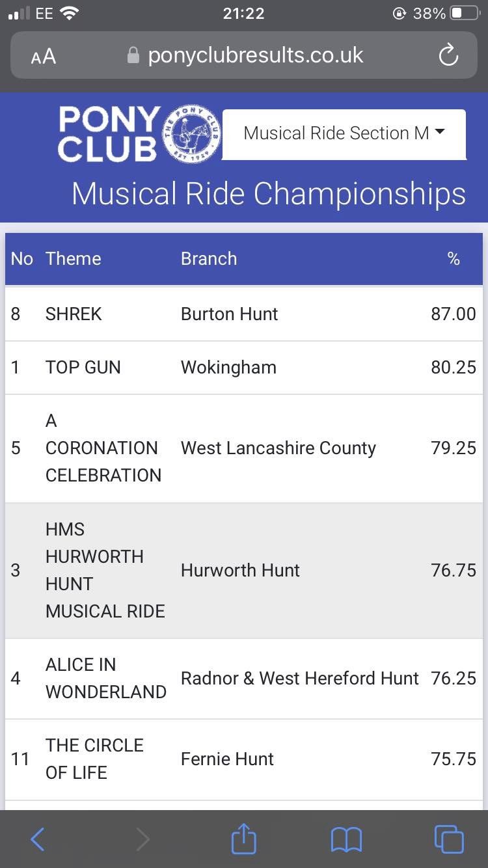
Task: Select the SHREK Burton Hunt row
Action: point(244,314)
